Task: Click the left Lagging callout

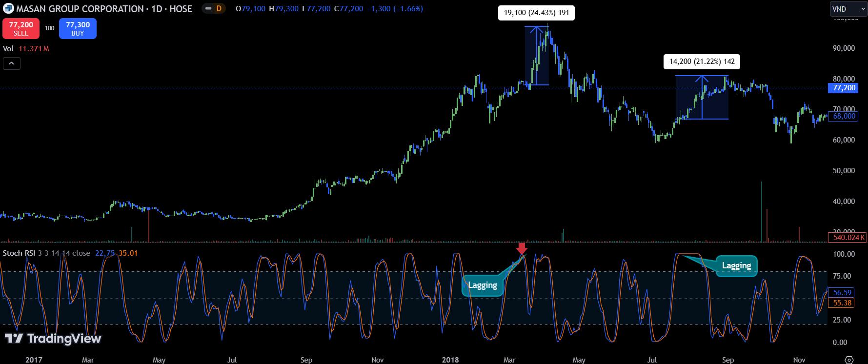Action: pos(483,285)
